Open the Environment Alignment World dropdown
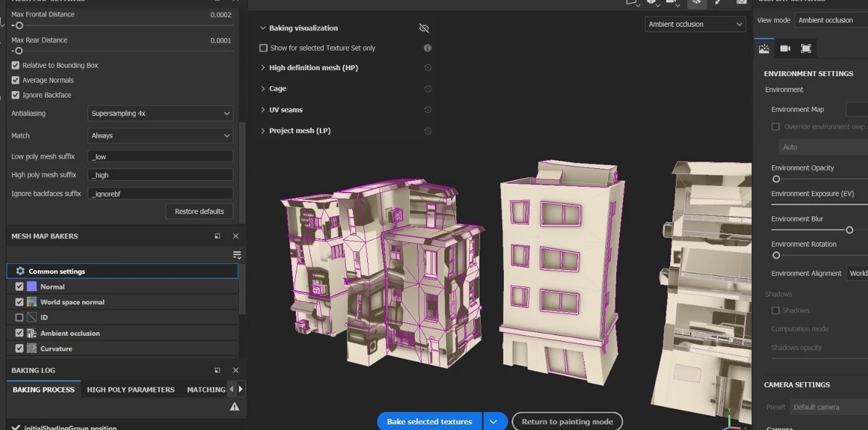Viewport: 868px width, 430px height. (x=857, y=273)
